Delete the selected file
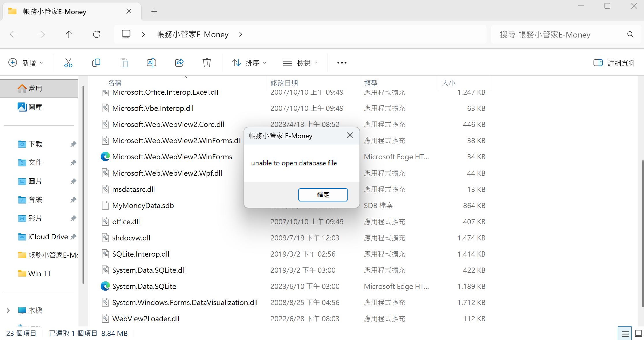The image size is (644, 340). click(x=207, y=62)
